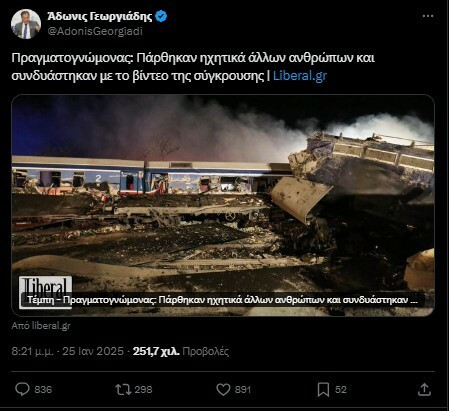Click the 891 likes count
Viewport: 449px width, 411px height.
pos(243,389)
